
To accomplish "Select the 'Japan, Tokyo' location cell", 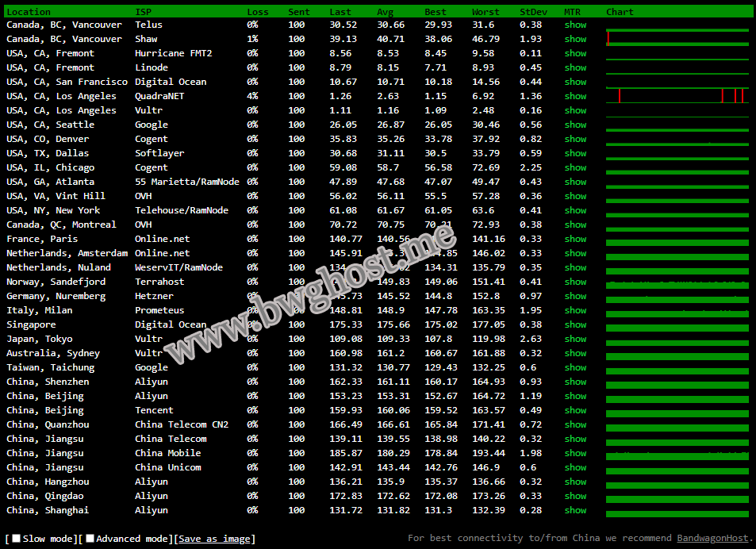I will click(x=40, y=339).
